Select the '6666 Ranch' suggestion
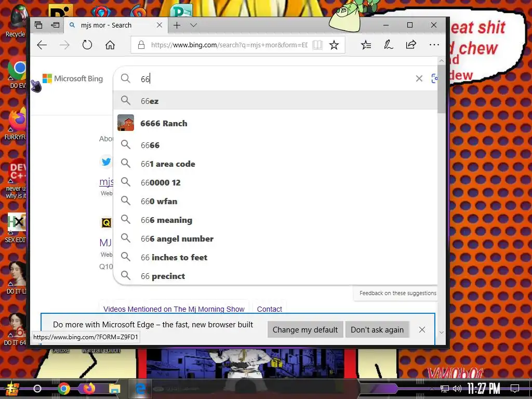The height and width of the screenshot is (399, 532). pyautogui.click(x=275, y=123)
